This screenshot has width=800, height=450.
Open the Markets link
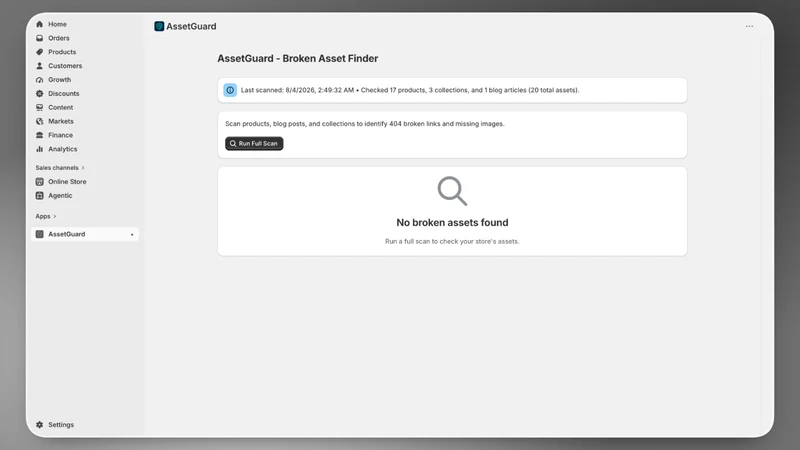pyautogui.click(x=61, y=121)
